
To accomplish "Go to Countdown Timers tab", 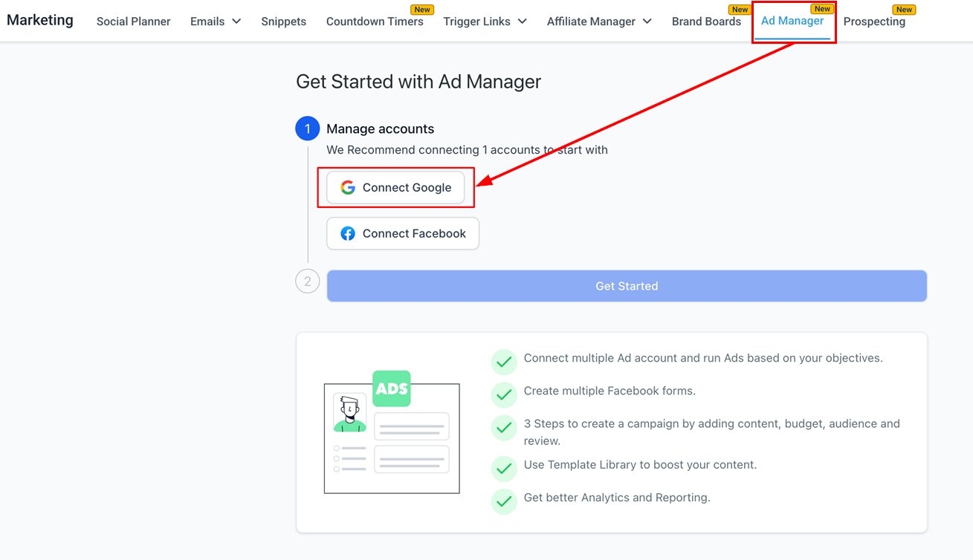I will 375,22.
